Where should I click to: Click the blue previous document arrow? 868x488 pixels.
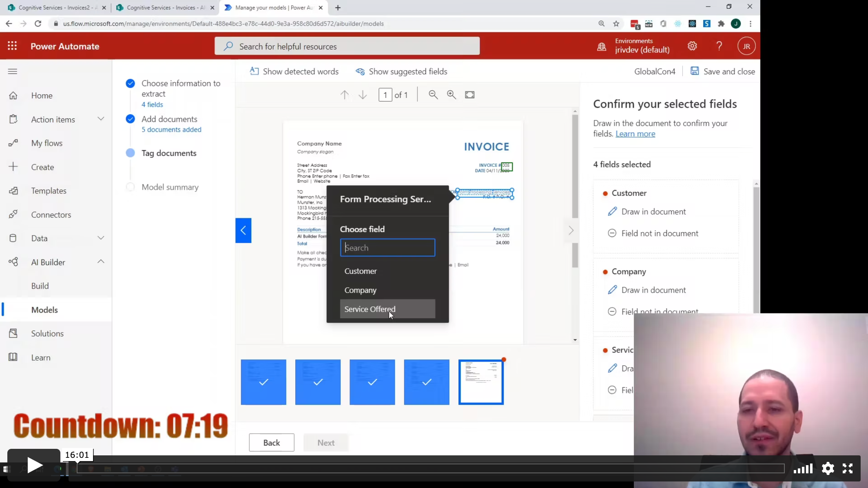(244, 231)
